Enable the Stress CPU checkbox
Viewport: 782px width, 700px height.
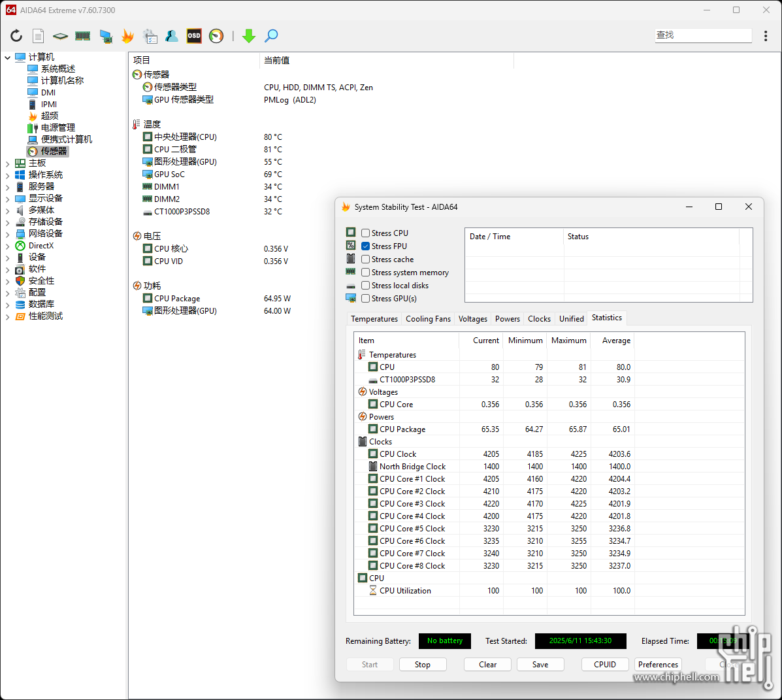click(366, 233)
